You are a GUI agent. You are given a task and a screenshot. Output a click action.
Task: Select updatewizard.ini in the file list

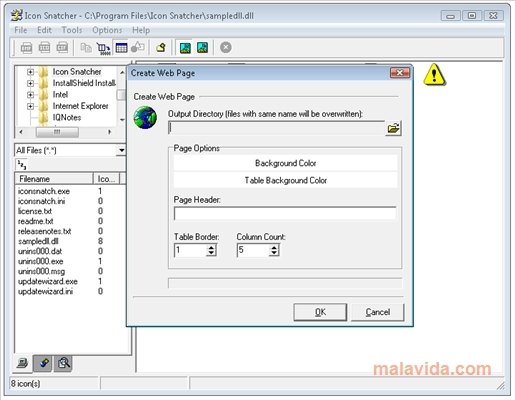pyautogui.click(x=46, y=291)
